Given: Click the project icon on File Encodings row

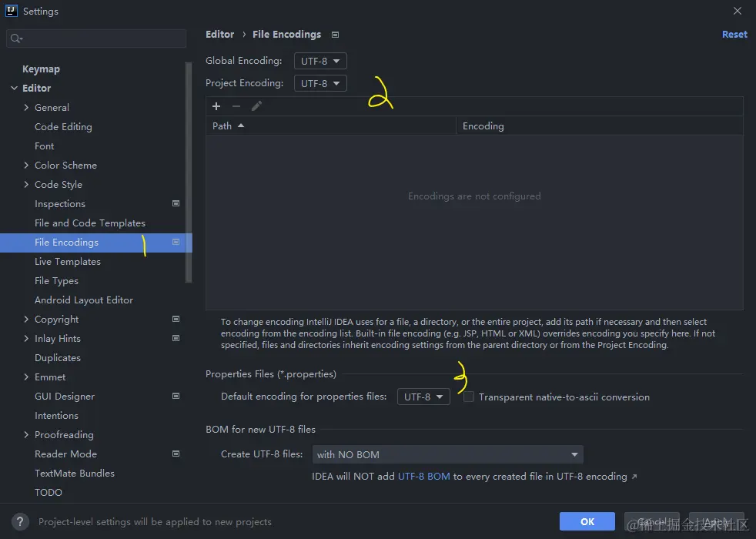Looking at the screenshot, I should [x=176, y=242].
